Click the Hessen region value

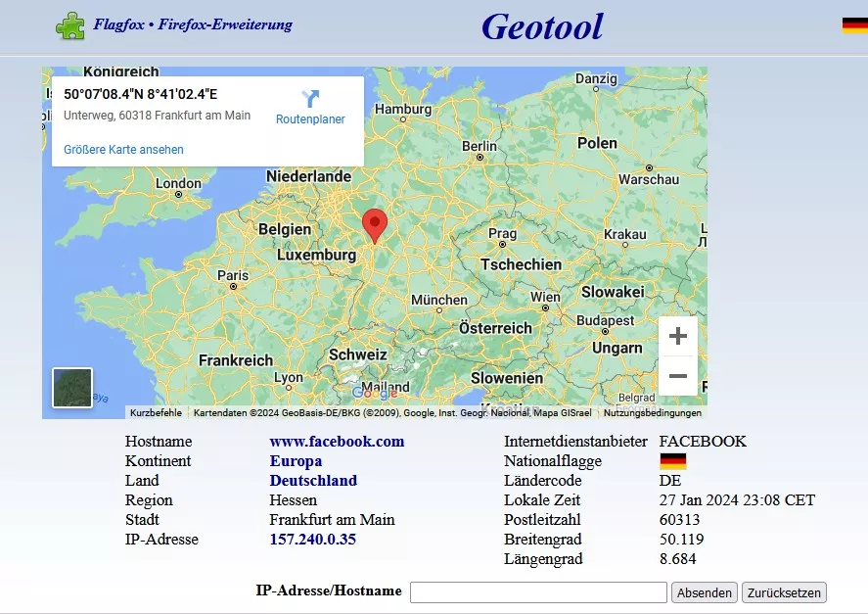tap(294, 499)
